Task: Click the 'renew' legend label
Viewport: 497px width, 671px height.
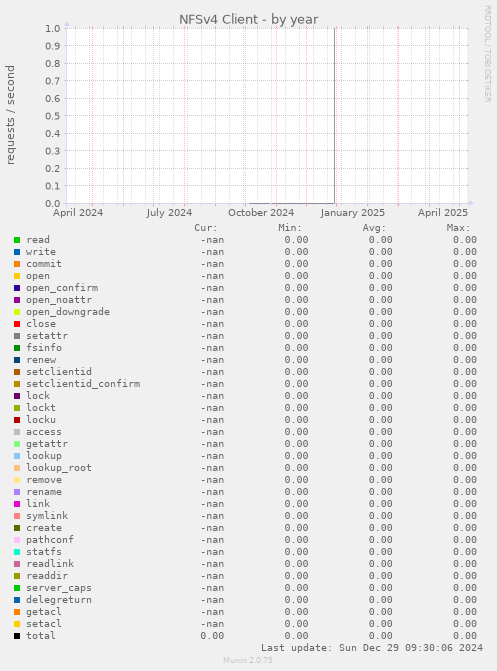Action: 41,360
